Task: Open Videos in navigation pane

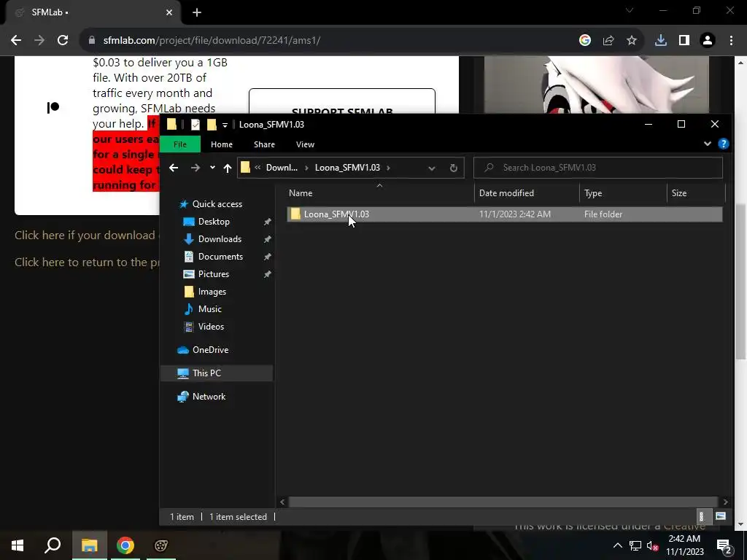Action: pos(211,327)
